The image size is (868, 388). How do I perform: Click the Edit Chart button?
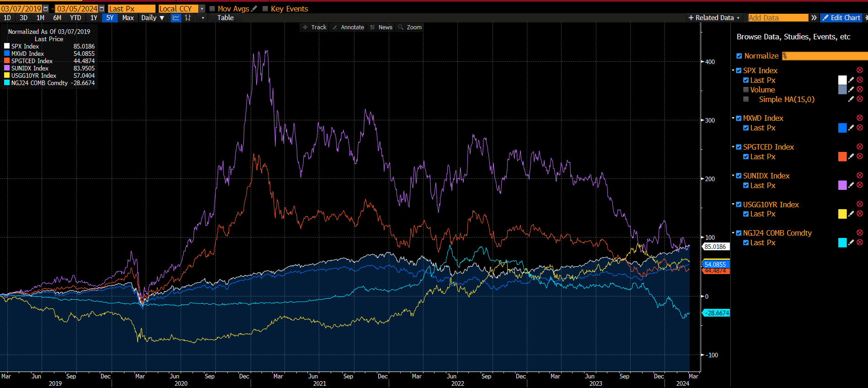point(841,18)
